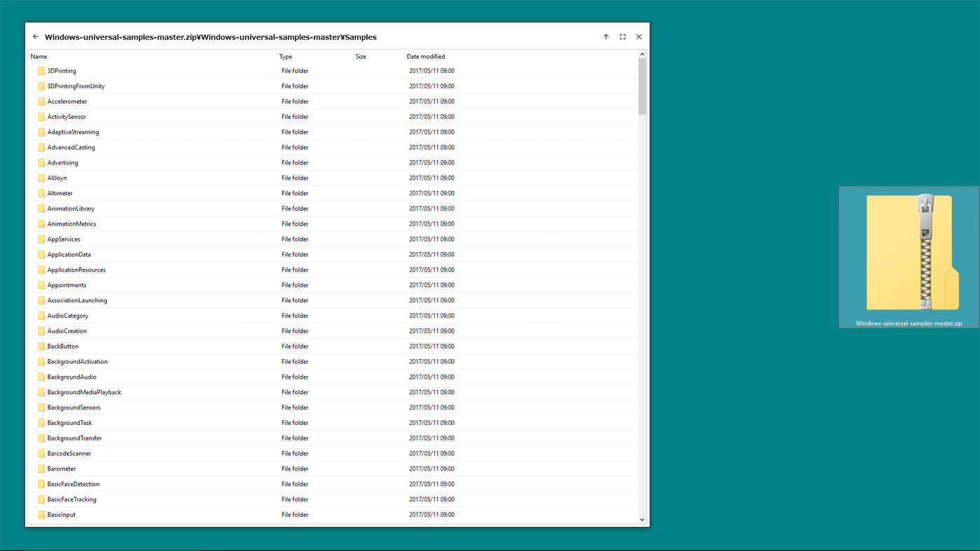Image resolution: width=980 pixels, height=551 pixels.
Task: Click the scrollbar up arrow
Action: [642, 54]
